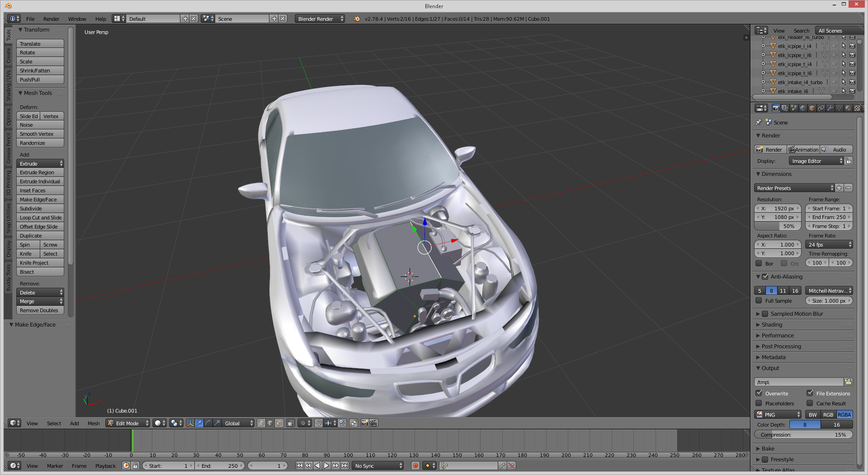
Task: Expand the Performance panel
Action: [778, 336]
